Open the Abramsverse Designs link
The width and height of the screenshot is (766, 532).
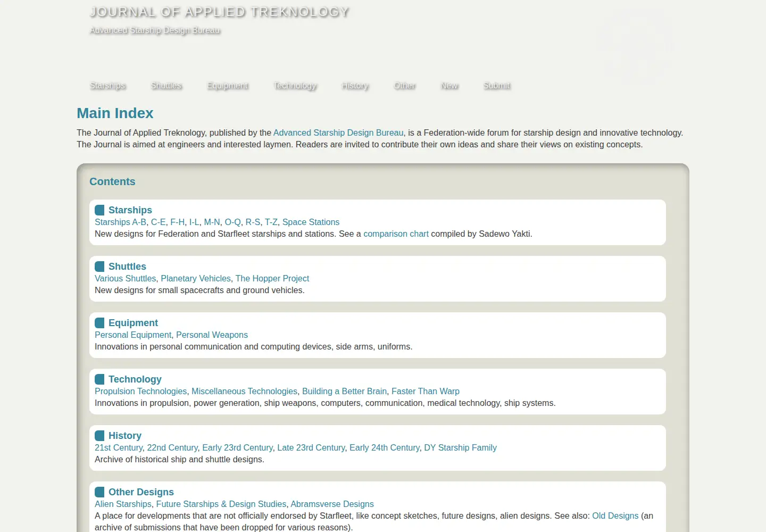pos(332,504)
